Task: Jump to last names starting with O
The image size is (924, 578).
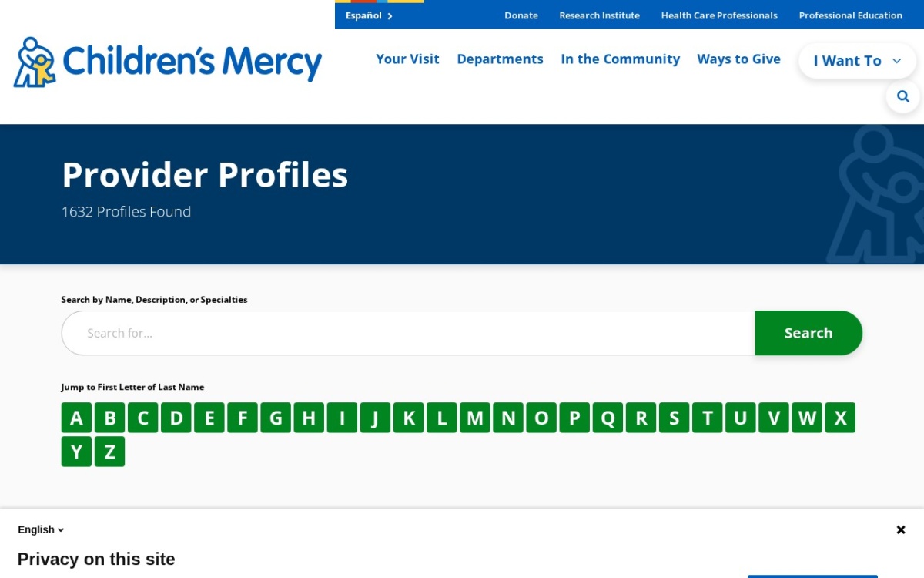Action: (541, 418)
